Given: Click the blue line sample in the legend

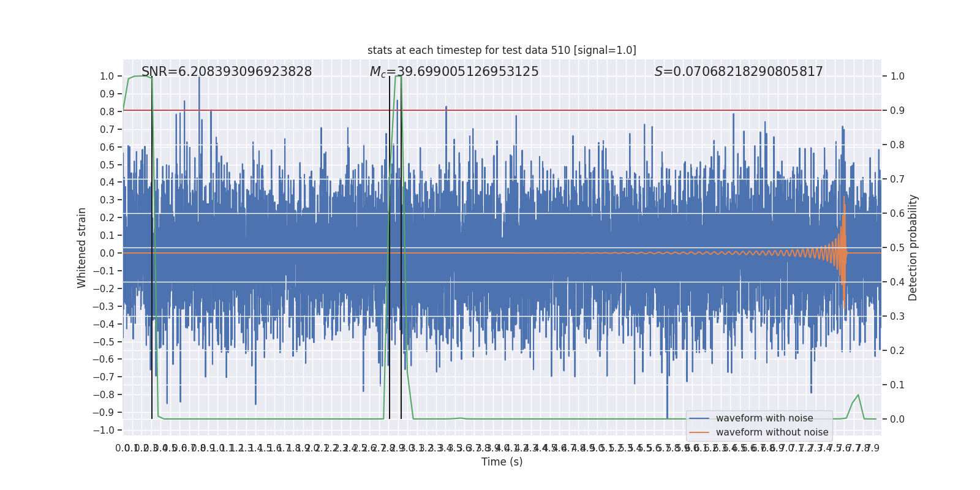Looking at the screenshot, I should (x=699, y=418).
